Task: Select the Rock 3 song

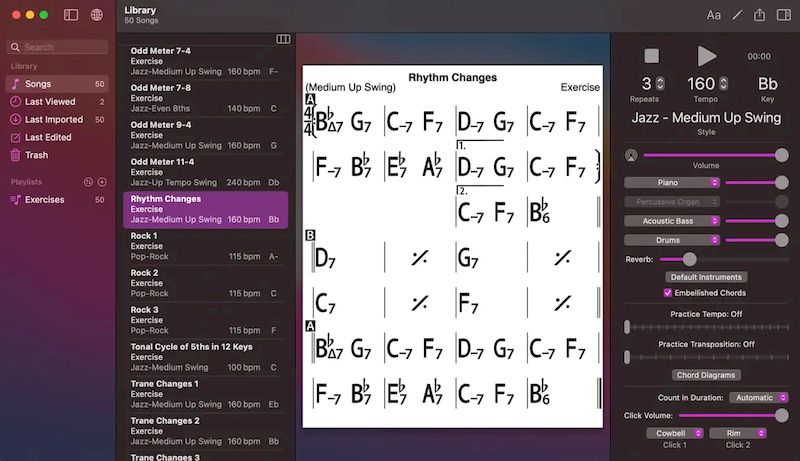Action: pyautogui.click(x=204, y=320)
